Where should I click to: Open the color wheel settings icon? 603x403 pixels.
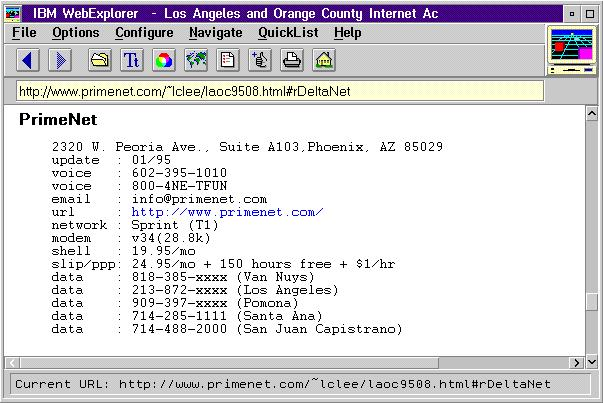point(164,60)
